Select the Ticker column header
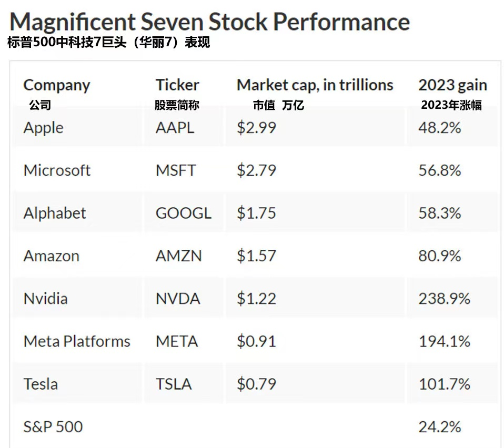The height and width of the screenshot is (448, 504). [x=177, y=85]
